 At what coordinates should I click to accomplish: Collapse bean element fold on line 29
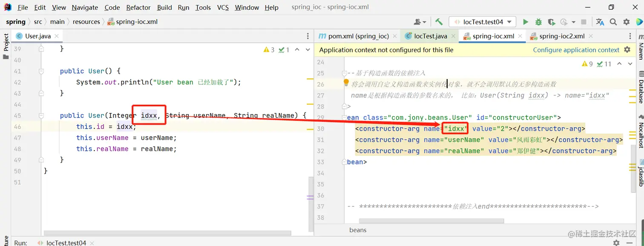coord(345,117)
